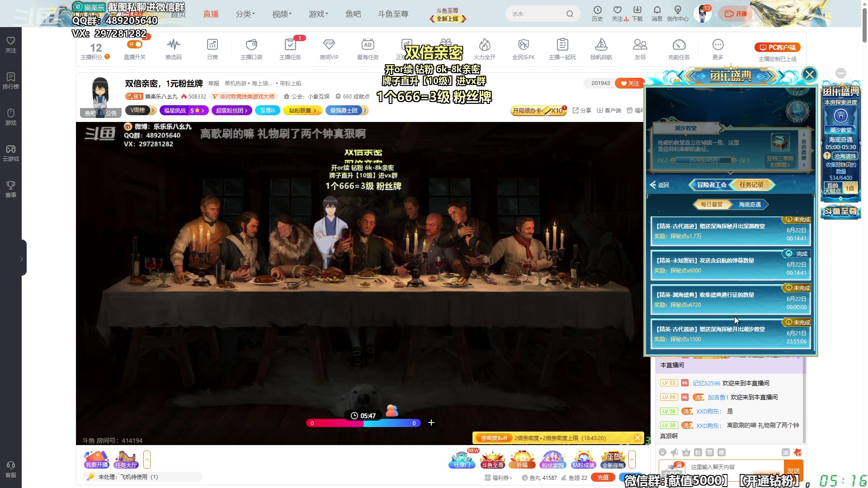Open the 历史 history clock icon

tap(597, 14)
